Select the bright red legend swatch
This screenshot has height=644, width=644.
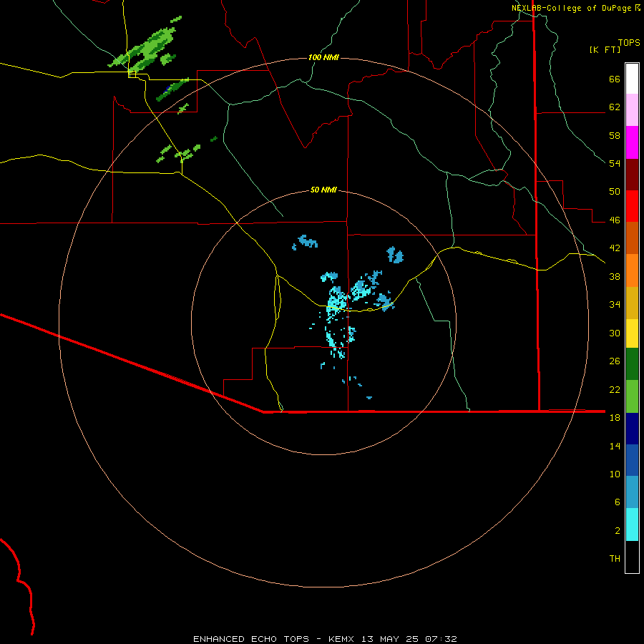(632, 206)
